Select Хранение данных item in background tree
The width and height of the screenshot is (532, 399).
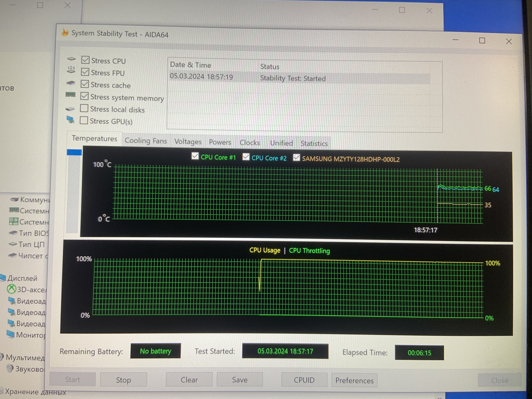[35, 392]
